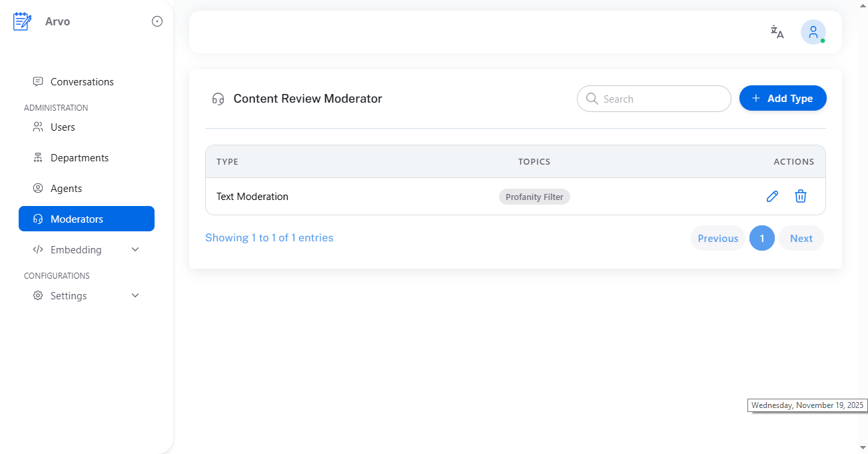The image size is (868, 454).
Task: Delete Text Moderation using the trash icon
Action: tap(801, 196)
